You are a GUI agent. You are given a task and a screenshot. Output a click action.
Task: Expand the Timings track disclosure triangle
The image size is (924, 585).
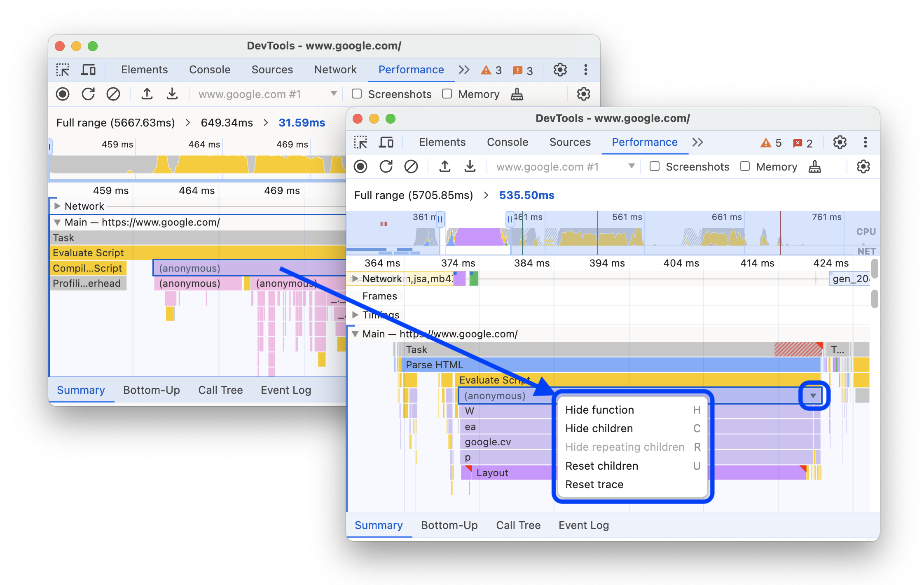point(357,314)
